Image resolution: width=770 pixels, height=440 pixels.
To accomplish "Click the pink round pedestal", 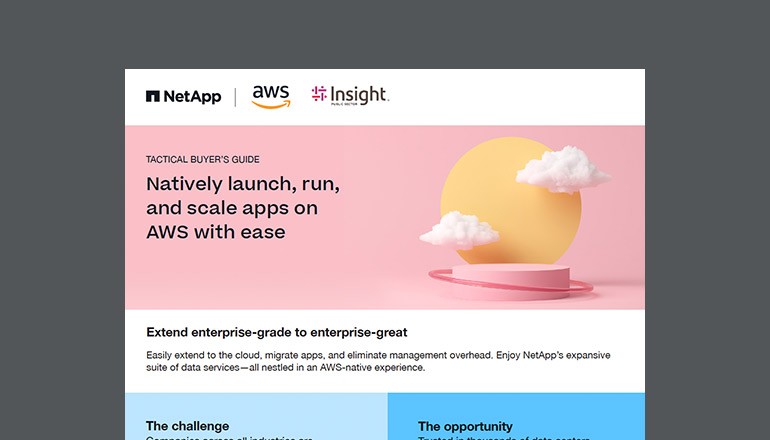I will click(510, 279).
